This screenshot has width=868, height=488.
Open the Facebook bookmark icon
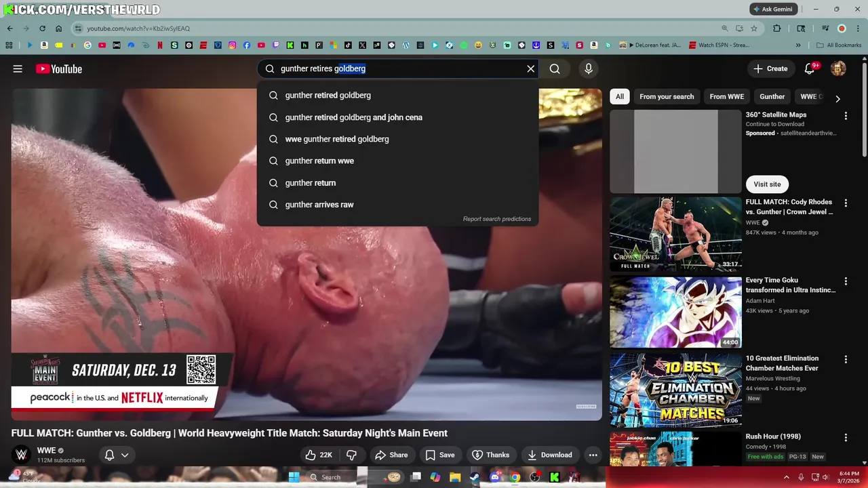[x=247, y=45]
